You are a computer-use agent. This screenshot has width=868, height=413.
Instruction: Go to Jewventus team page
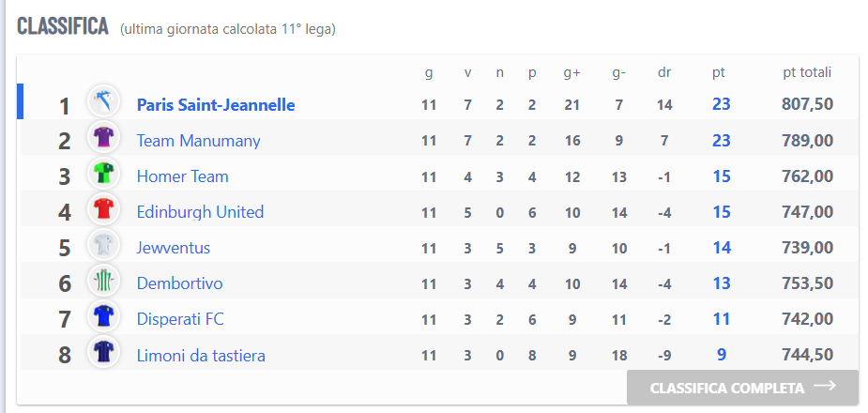174,248
